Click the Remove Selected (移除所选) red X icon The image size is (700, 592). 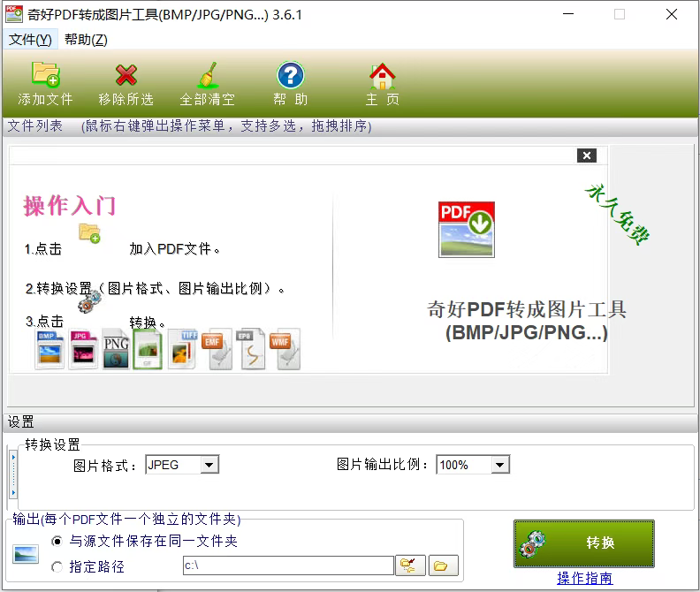(x=126, y=74)
